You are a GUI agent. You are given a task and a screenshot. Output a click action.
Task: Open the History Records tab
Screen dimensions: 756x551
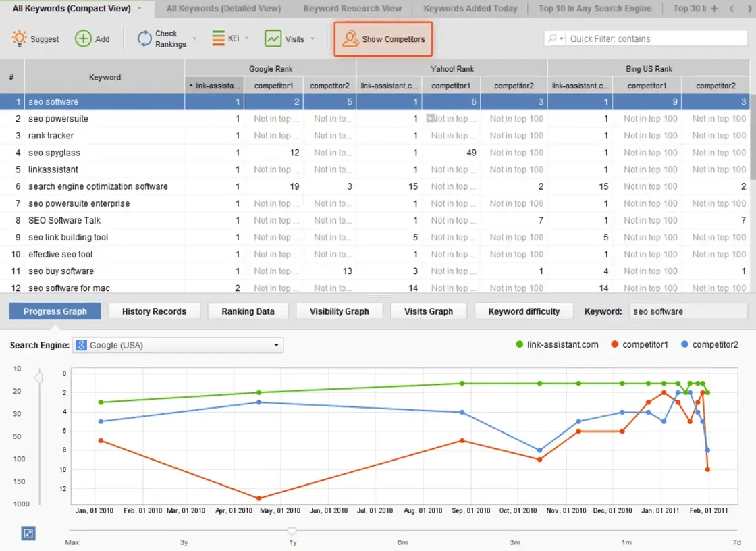point(154,311)
